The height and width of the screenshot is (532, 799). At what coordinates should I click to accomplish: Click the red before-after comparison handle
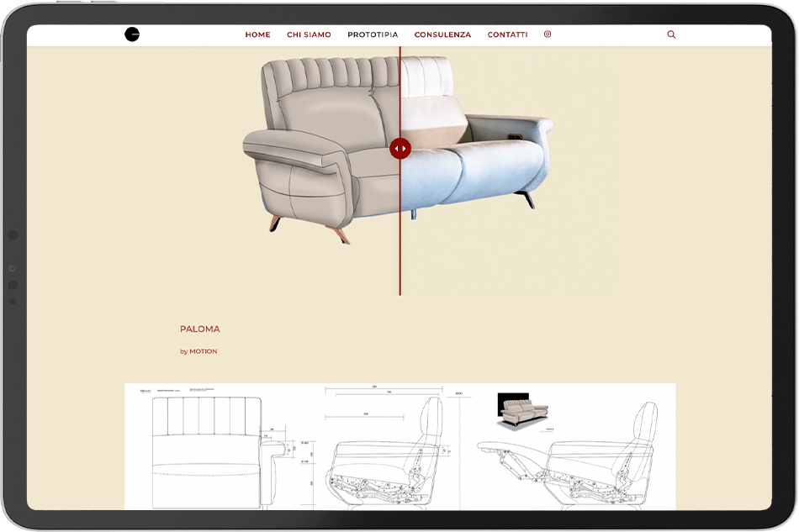pos(400,149)
